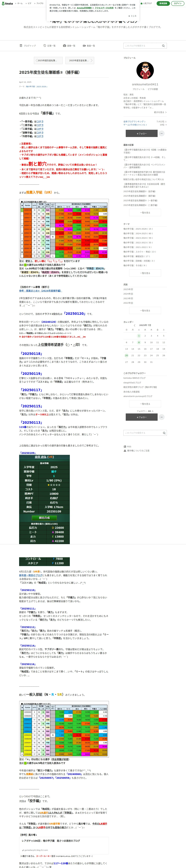Viewport: 186px width, 868px height.
Task: Expand the 2024年 monthly archive
Action: click(128, 294)
